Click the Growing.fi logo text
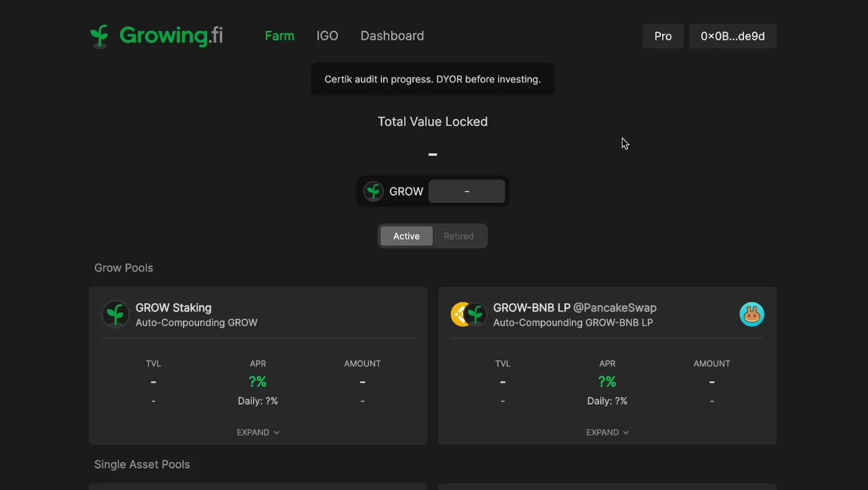This screenshot has height=490, width=868. [171, 35]
